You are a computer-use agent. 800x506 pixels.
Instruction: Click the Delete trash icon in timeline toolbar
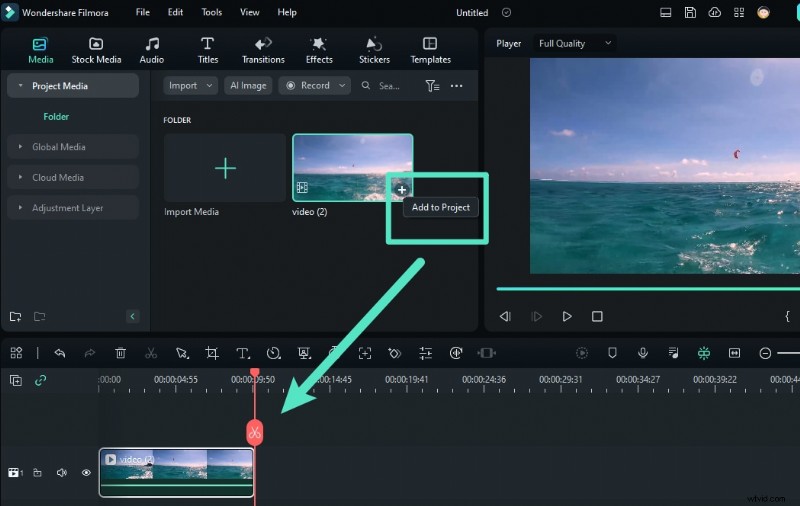pos(120,353)
